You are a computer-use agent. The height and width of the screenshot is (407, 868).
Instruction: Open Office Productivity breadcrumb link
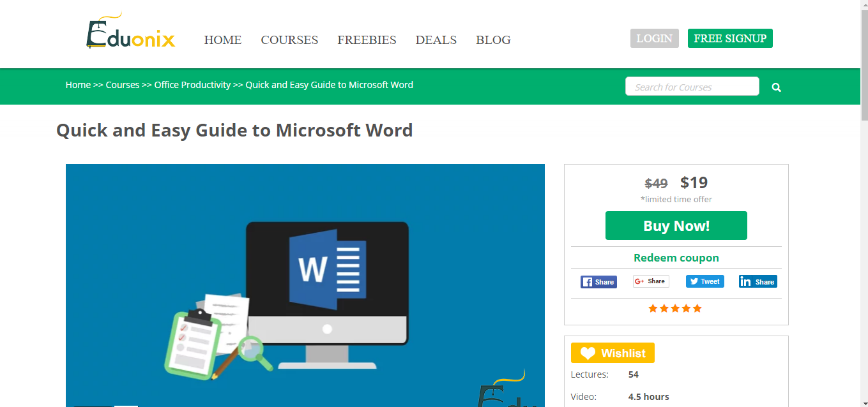192,85
